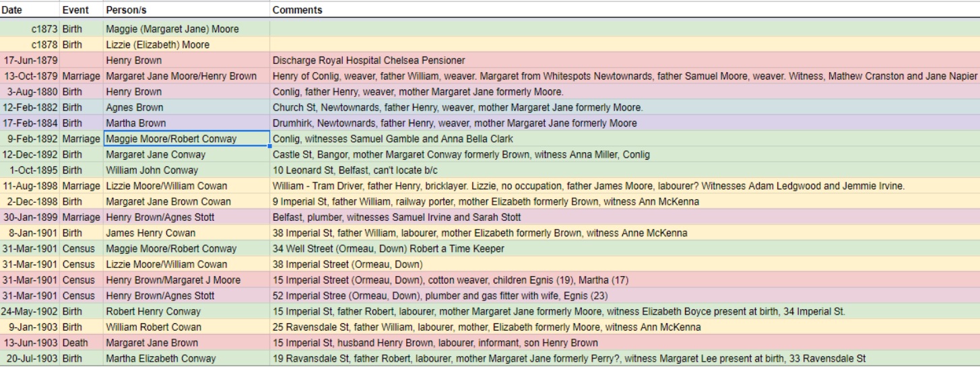Viewport: 980px width, 367px height.
Task: Click William Robert Cowan person cell
Action: point(187,327)
